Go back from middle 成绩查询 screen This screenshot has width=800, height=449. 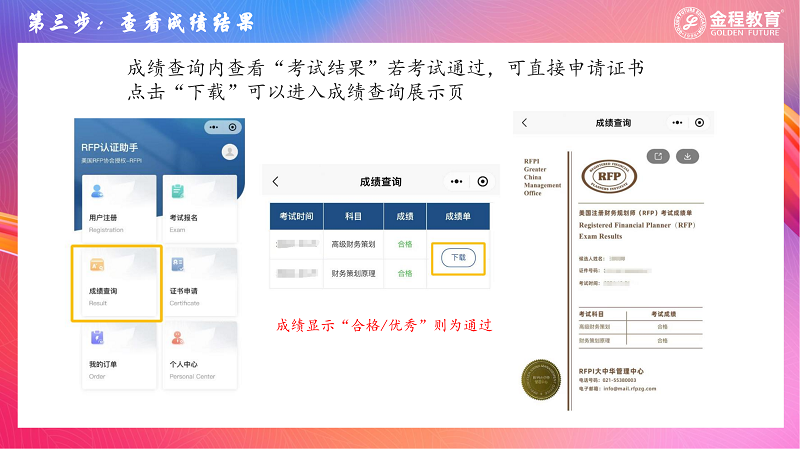276,182
